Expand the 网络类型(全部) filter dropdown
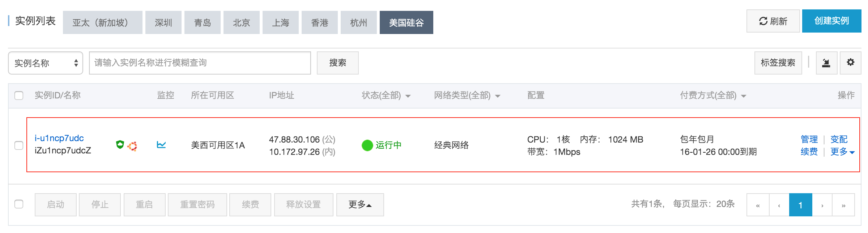The image size is (868, 233). click(467, 96)
